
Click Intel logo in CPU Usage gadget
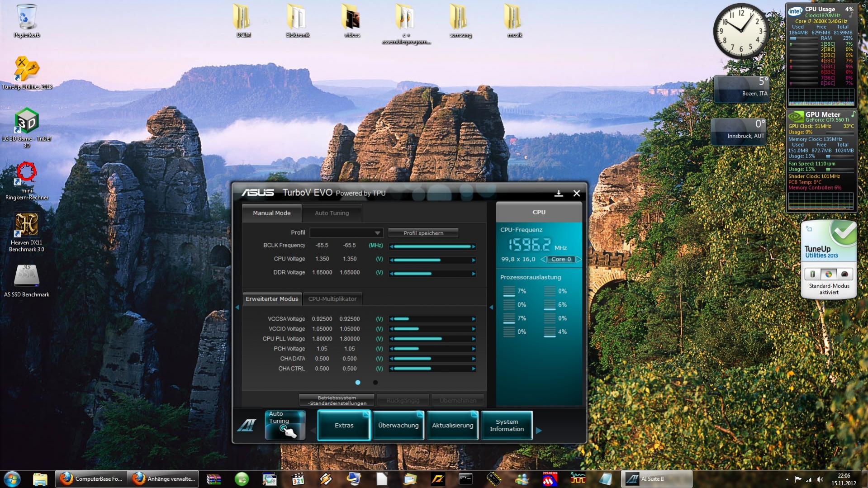pos(795,11)
